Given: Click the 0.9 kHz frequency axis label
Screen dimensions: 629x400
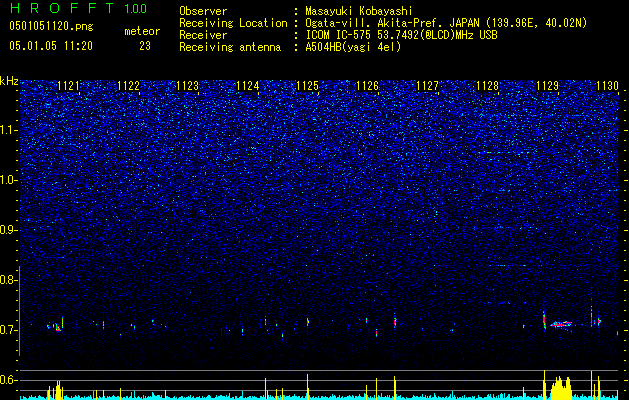Looking at the screenshot, I should pyautogui.click(x=8, y=230).
